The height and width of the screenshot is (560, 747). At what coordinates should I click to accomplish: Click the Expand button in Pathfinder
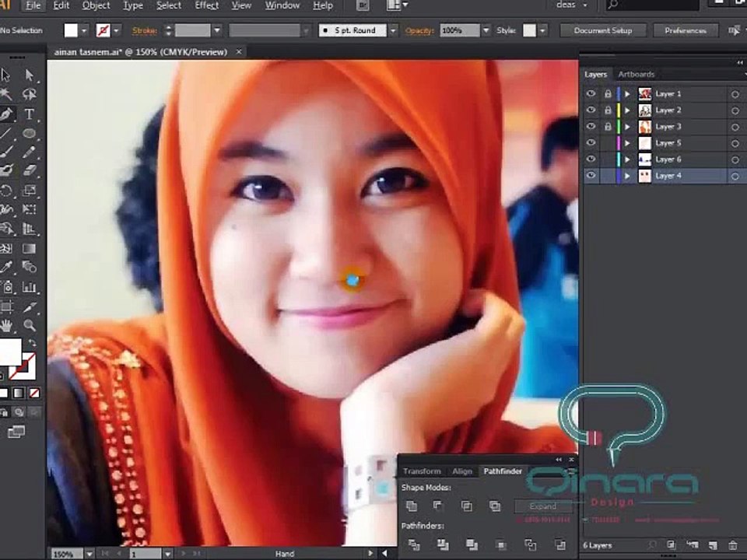click(x=543, y=506)
